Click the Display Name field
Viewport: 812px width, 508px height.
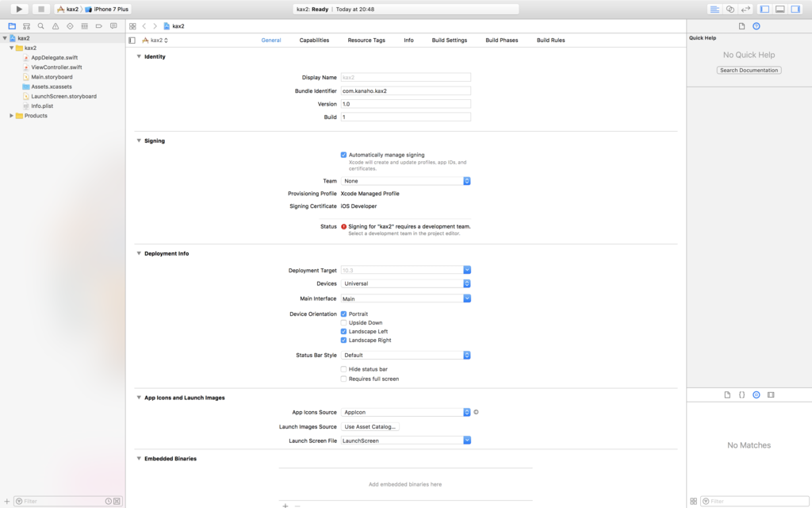coord(405,77)
